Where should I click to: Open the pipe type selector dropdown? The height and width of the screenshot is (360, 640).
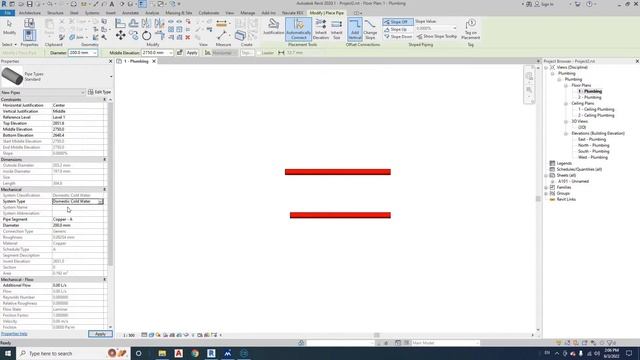pyautogui.click(x=111, y=76)
